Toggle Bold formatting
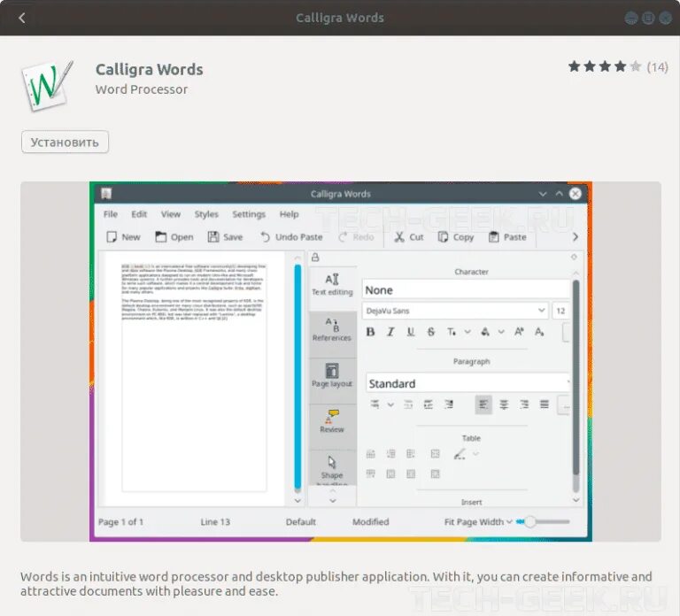This screenshot has height=616, width=680. point(370,332)
